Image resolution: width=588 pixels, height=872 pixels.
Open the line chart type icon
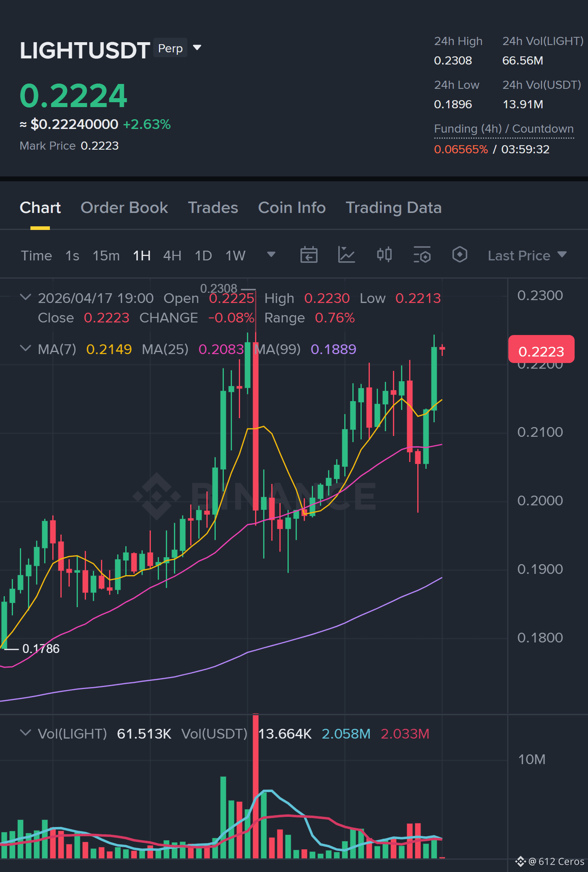(x=346, y=255)
